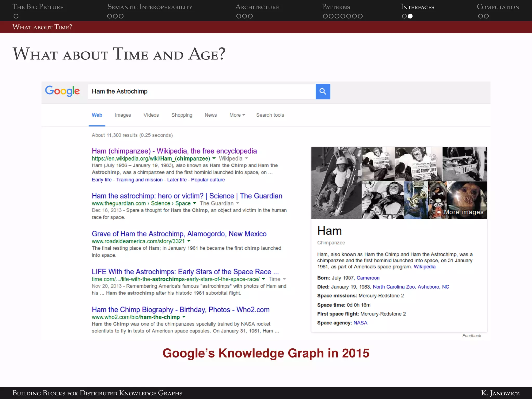Select the first slide dot under Architecture
Image resolution: width=532 pixels, height=399 pixels.
pos(239,16)
